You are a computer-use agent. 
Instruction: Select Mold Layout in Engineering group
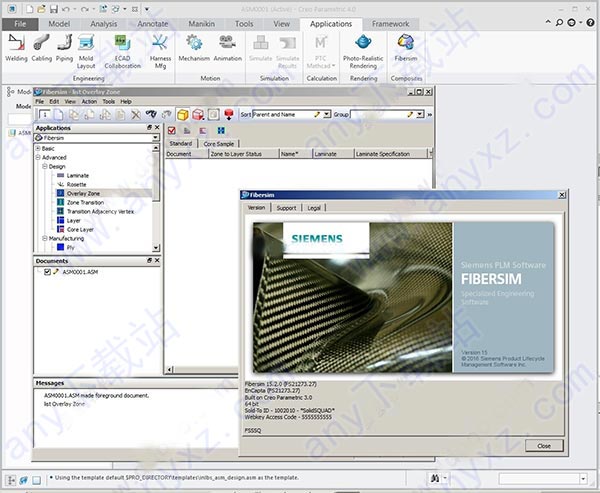[x=86, y=51]
